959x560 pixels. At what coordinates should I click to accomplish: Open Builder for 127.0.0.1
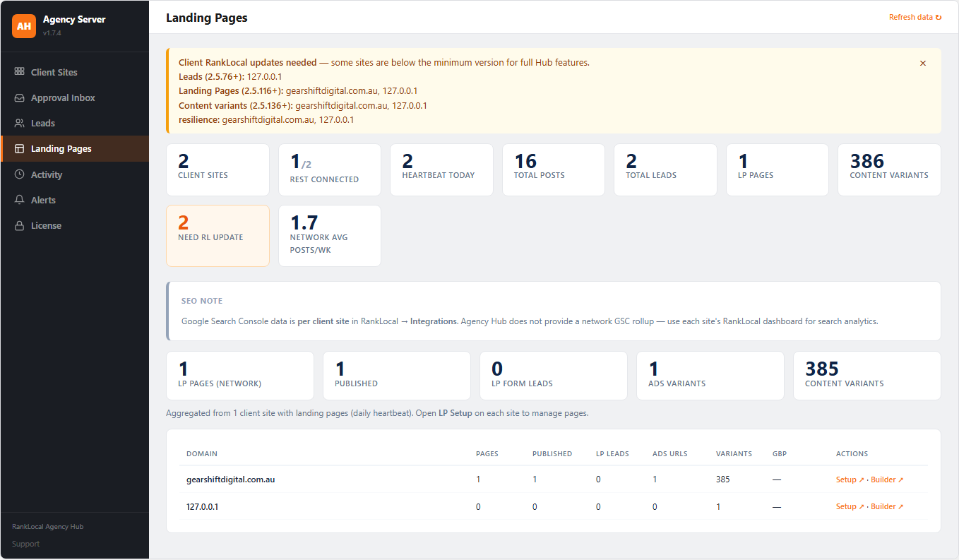(887, 506)
